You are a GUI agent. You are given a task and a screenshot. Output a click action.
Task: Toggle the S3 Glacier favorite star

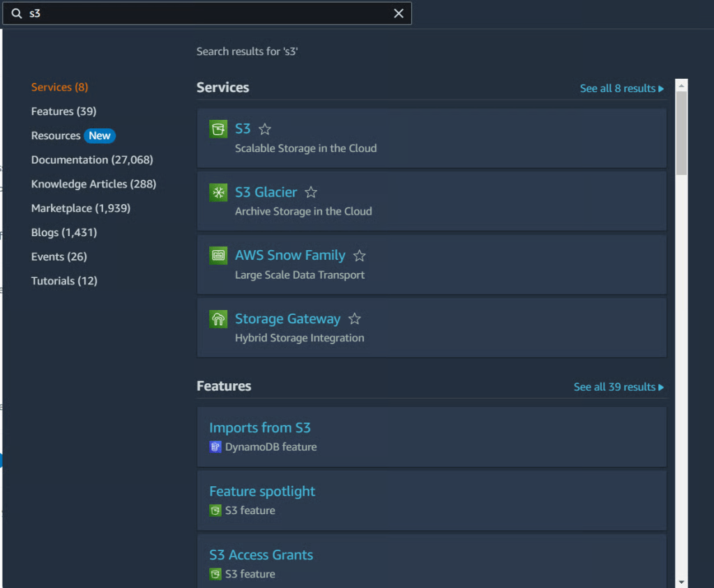[311, 192]
